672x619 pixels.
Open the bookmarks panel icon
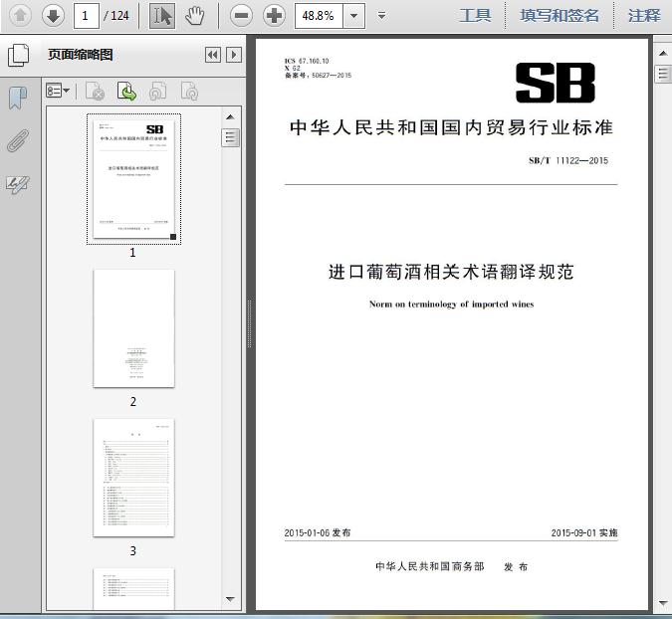(x=18, y=98)
